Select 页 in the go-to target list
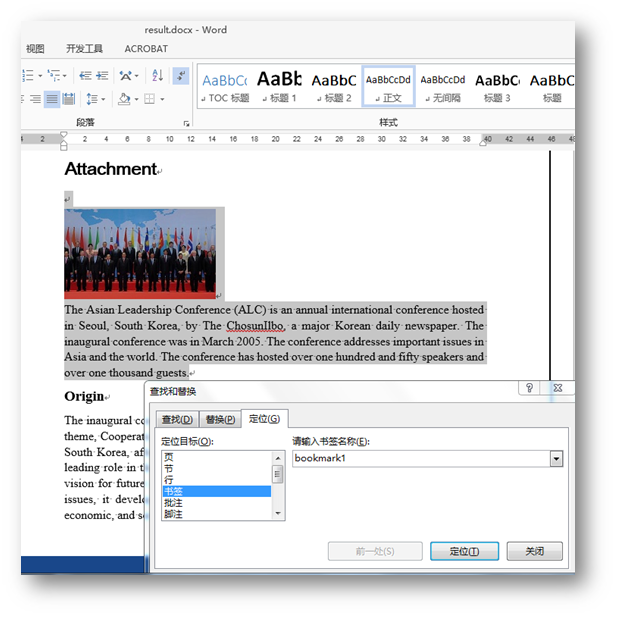617x617 pixels. tap(216, 457)
